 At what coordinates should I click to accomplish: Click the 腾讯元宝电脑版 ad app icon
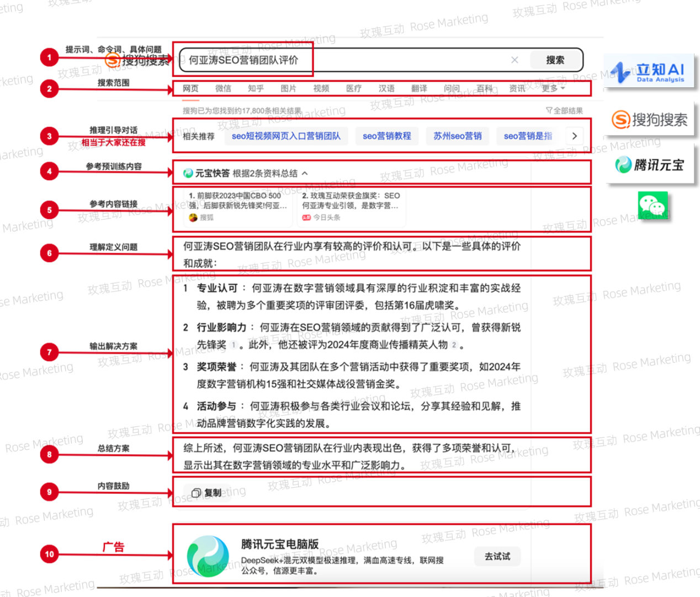click(208, 556)
